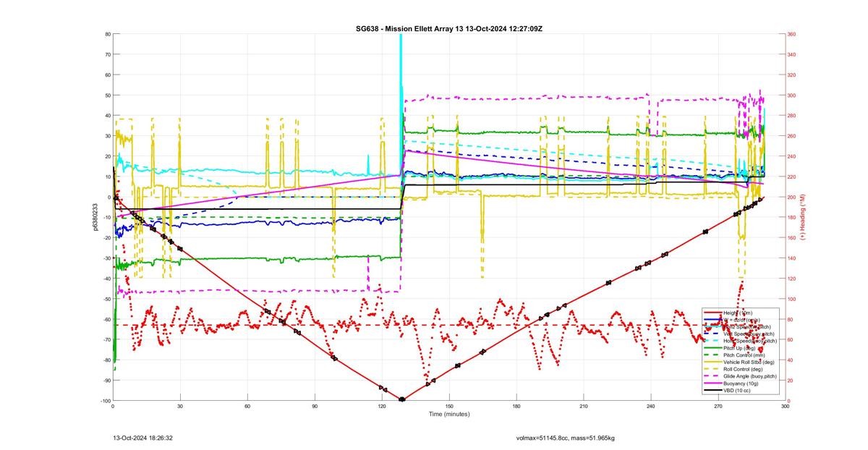868x450 pixels.
Task: Click the deepest-point marker on the Height curve
Action: pyautogui.click(x=402, y=399)
